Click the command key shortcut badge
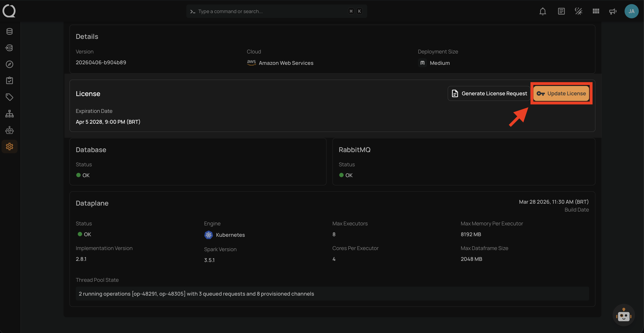This screenshot has height=333, width=644. (351, 11)
